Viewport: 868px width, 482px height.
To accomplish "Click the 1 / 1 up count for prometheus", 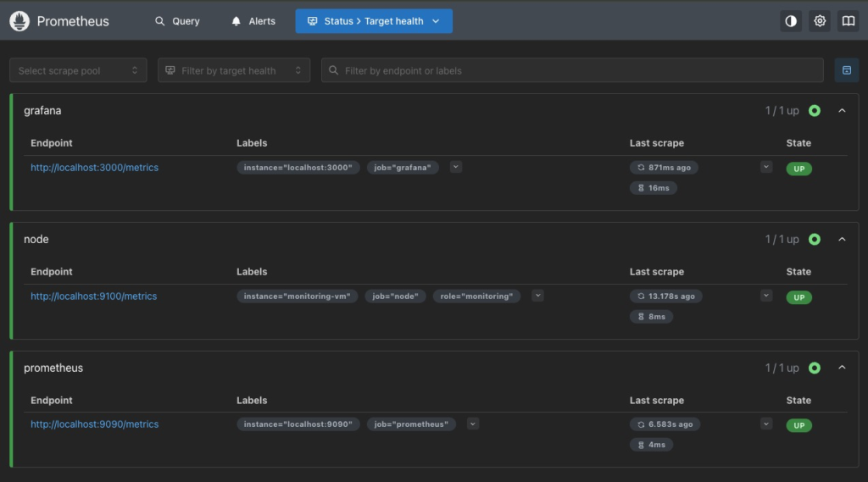I will 782,368.
